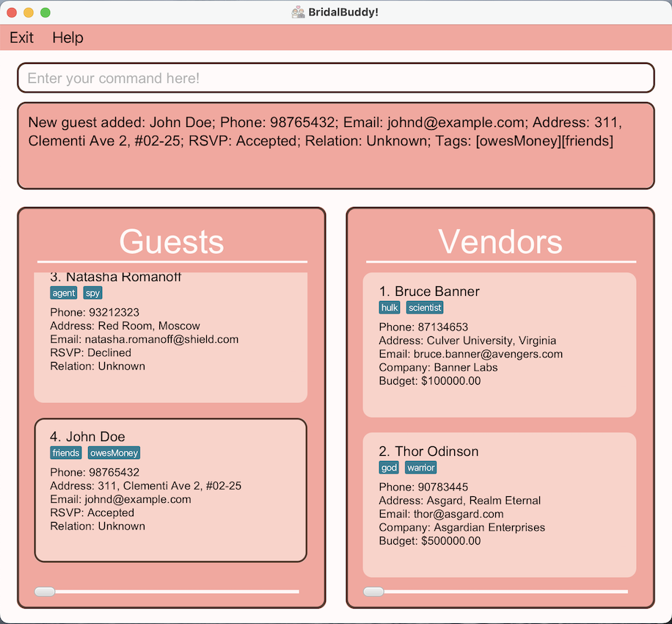Viewport: 672px width, 624px height.
Task: Click 'Budget: $100000.00' text
Action: coord(429,381)
